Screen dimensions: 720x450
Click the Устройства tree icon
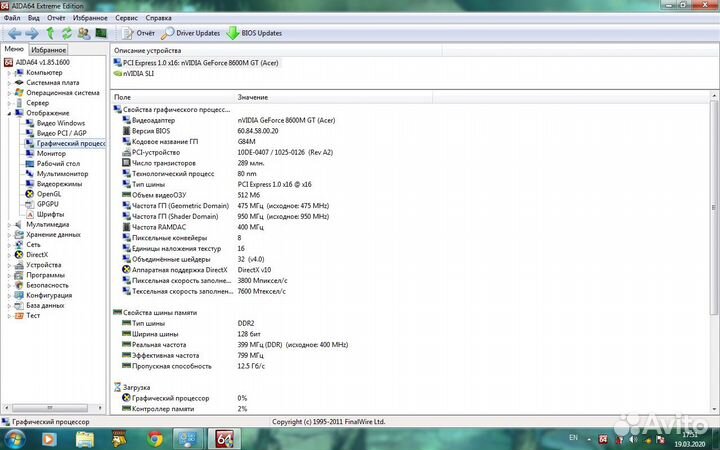click(19, 265)
